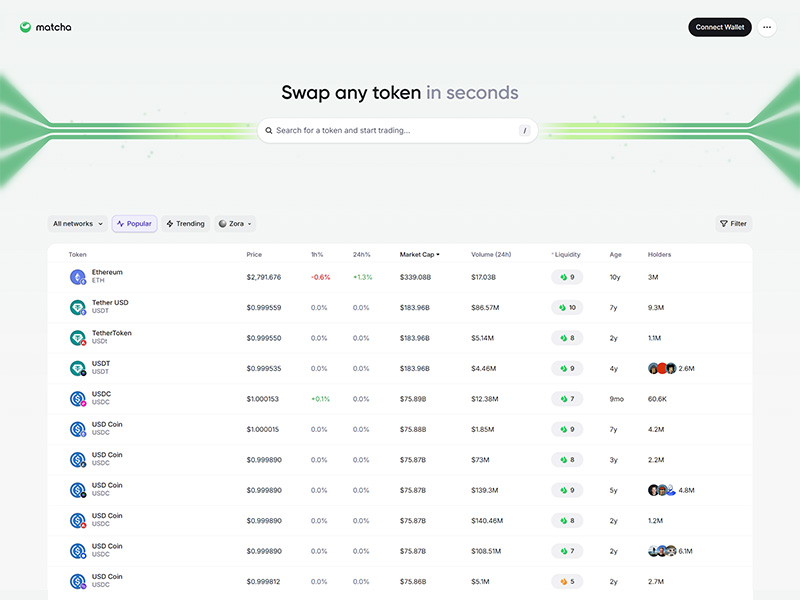Switch to the Trending filter
The height and width of the screenshot is (600, 800).
tap(185, 224)
